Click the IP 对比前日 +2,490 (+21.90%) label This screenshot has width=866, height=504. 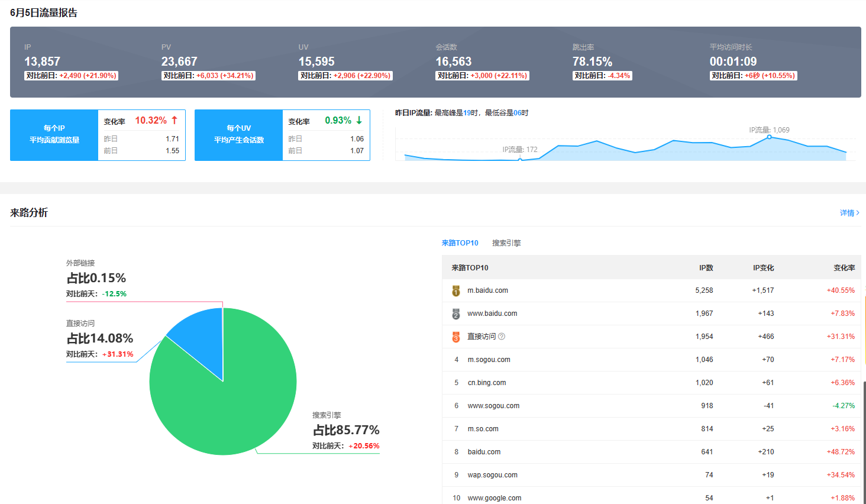click(x=71, y=76)
